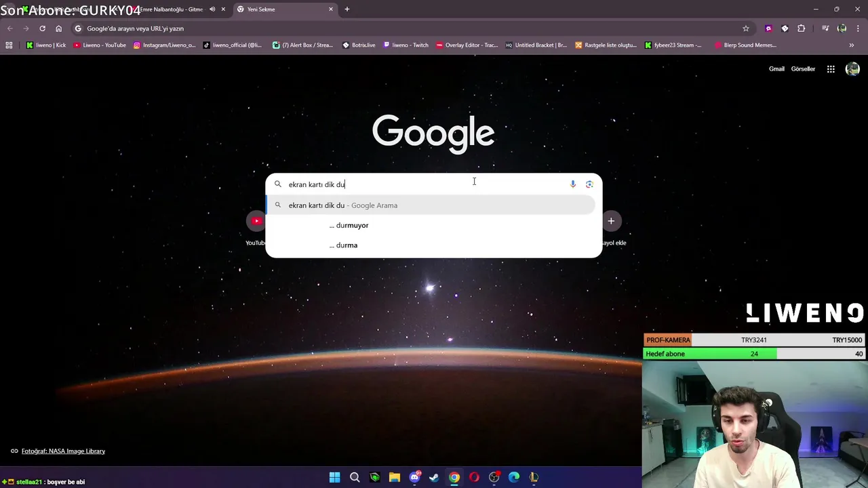Open the YouTube shortcut tile
The height and width of the screenshot is (488, 868).
(x=256, y=221)
